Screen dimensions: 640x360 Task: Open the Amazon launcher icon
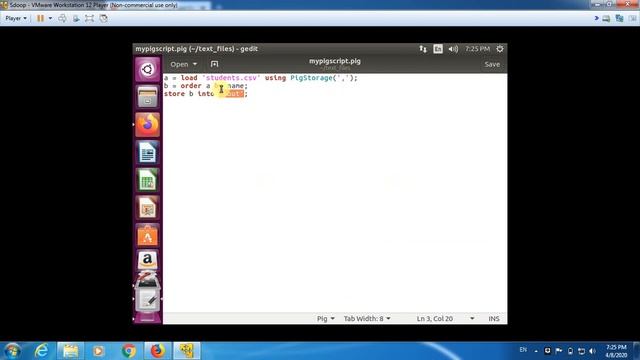coord(147,260)
